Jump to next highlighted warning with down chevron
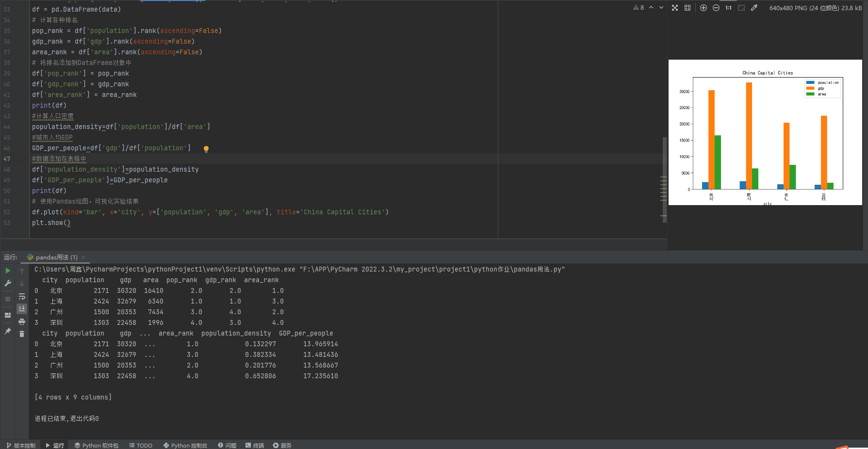Screen dimensions: 868x449 (x=661, y=8)
